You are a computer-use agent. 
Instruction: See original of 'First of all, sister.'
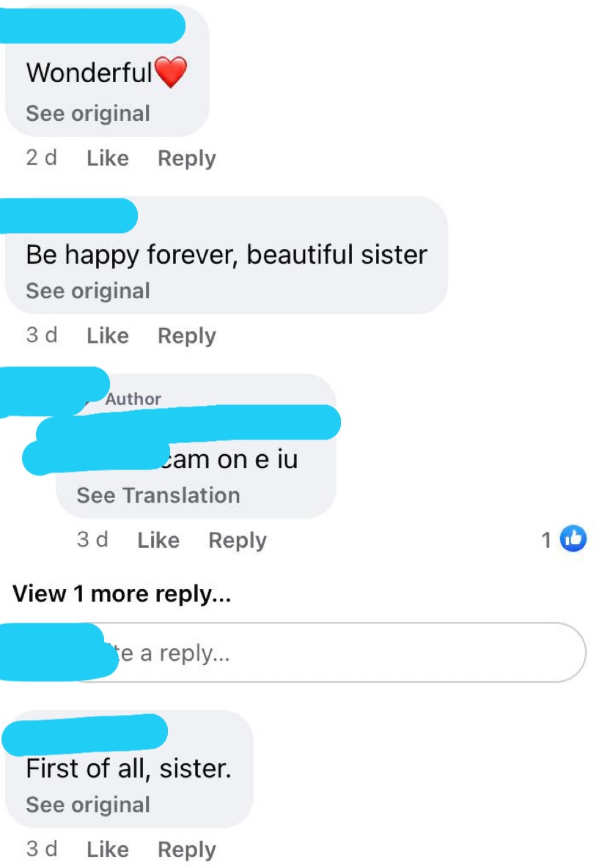[88, 805]
